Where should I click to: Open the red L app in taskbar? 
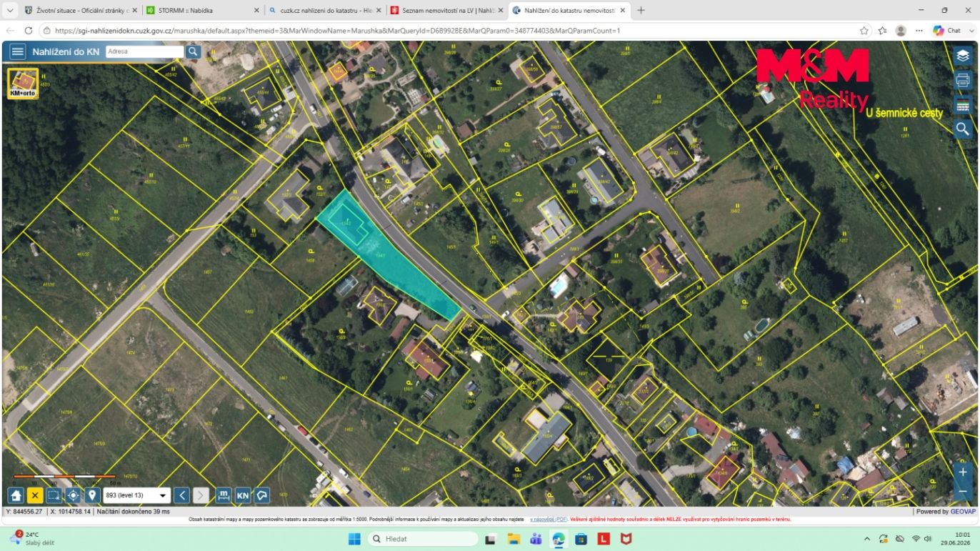pyautogui.click(x=604, y=538)
